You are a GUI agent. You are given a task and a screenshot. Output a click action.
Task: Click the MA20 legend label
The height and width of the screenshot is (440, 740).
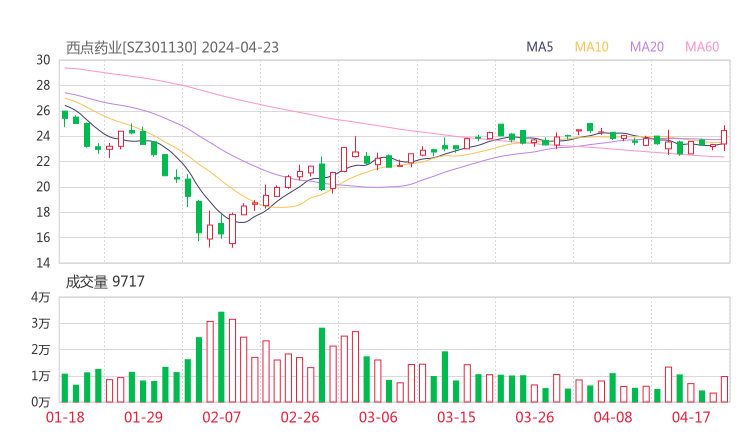click(647, 47)
